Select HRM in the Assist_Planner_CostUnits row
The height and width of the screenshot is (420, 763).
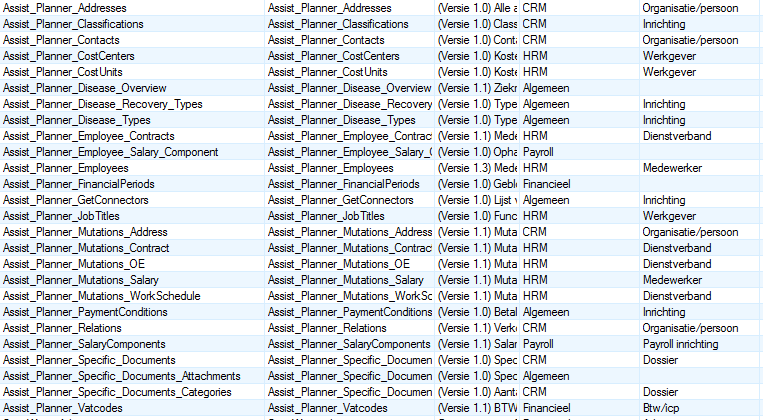(x=535, y=73)
